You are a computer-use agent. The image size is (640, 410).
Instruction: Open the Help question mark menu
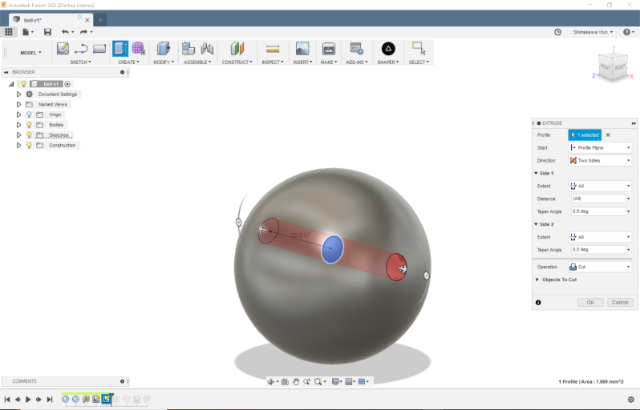(628, 32)
